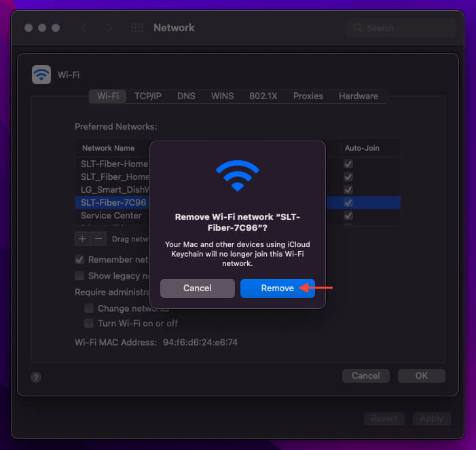Add a network with the plus button
This screenshot has width=476, height=450.
pos(82,239)
